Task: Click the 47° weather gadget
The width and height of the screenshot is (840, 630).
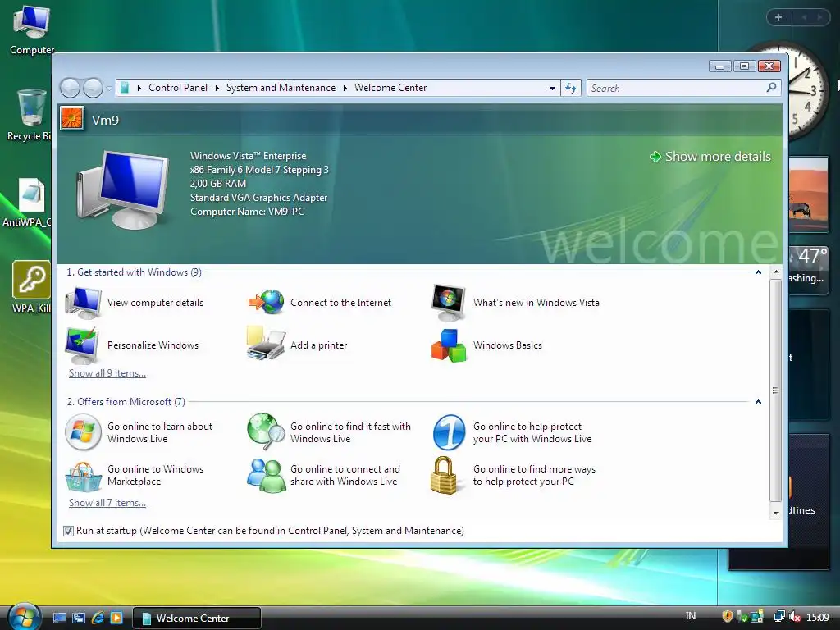Action: [809, 269]
